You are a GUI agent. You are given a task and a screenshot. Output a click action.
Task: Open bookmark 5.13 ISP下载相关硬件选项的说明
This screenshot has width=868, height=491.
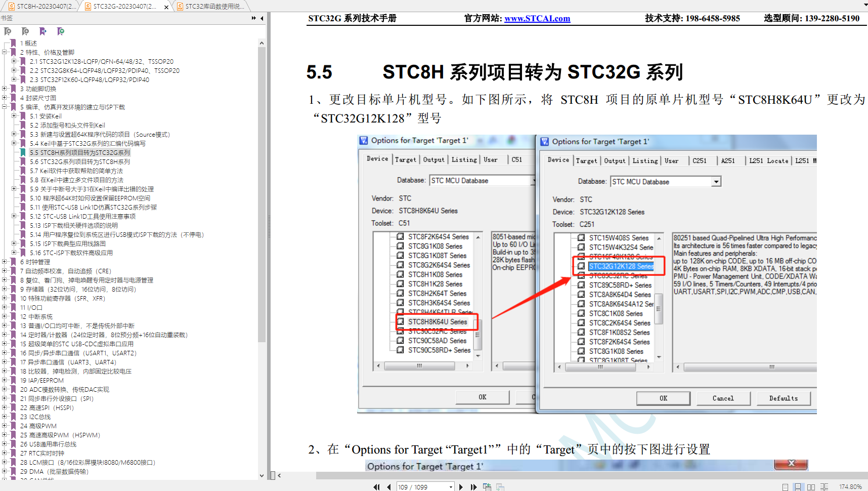click(x=74, y=225)
